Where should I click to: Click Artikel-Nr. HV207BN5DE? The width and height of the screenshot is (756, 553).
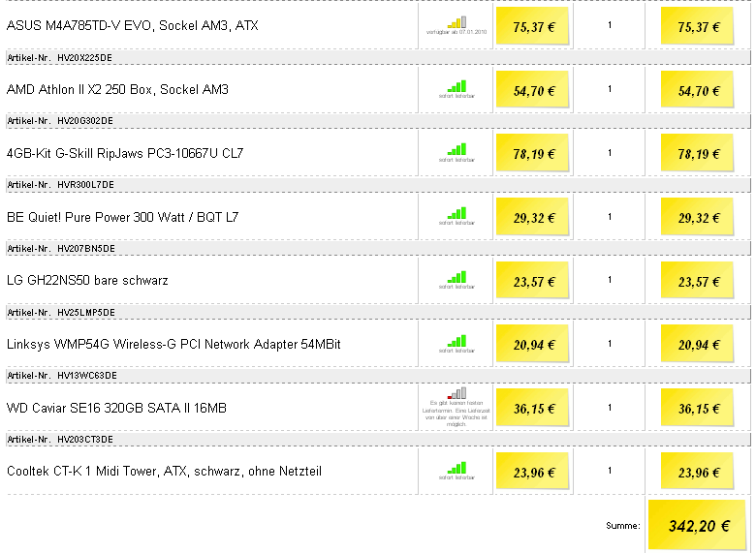(x=61, y=249)
